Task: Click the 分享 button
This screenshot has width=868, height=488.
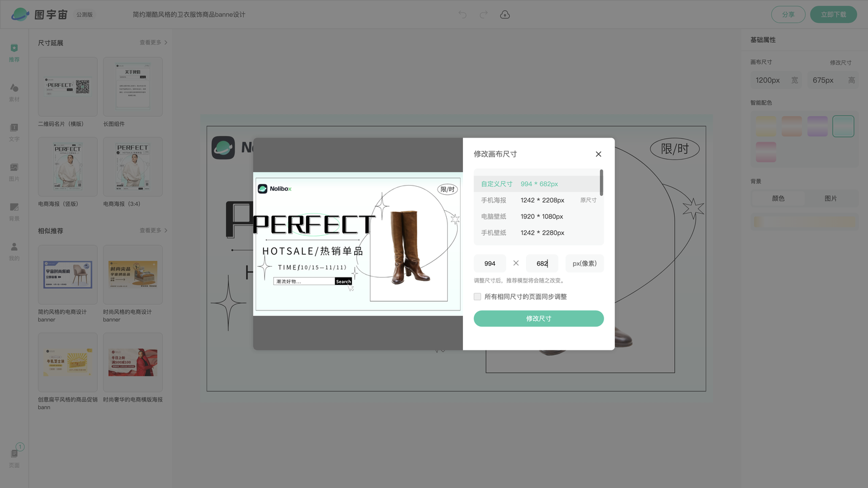Action: click(788, 14)
